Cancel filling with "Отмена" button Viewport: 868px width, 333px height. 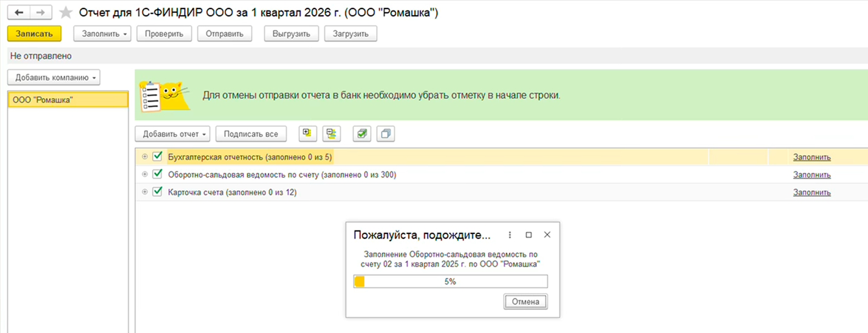tap(525, 301)
